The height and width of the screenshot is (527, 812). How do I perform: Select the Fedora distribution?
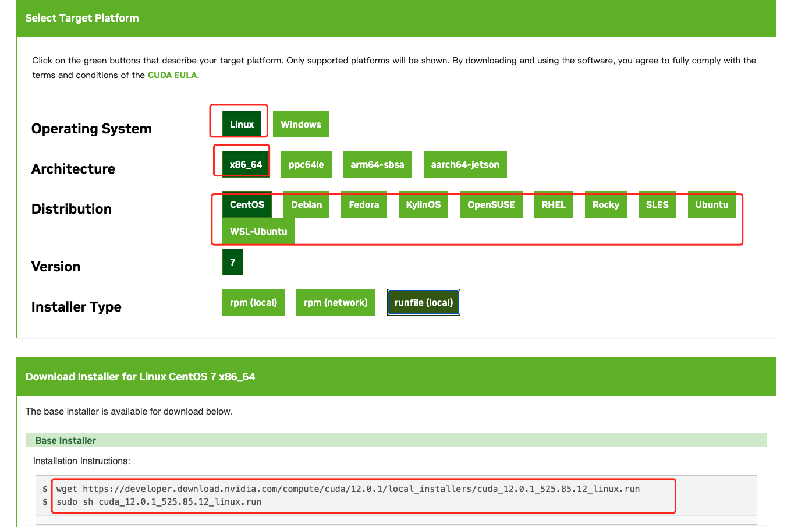364,204
